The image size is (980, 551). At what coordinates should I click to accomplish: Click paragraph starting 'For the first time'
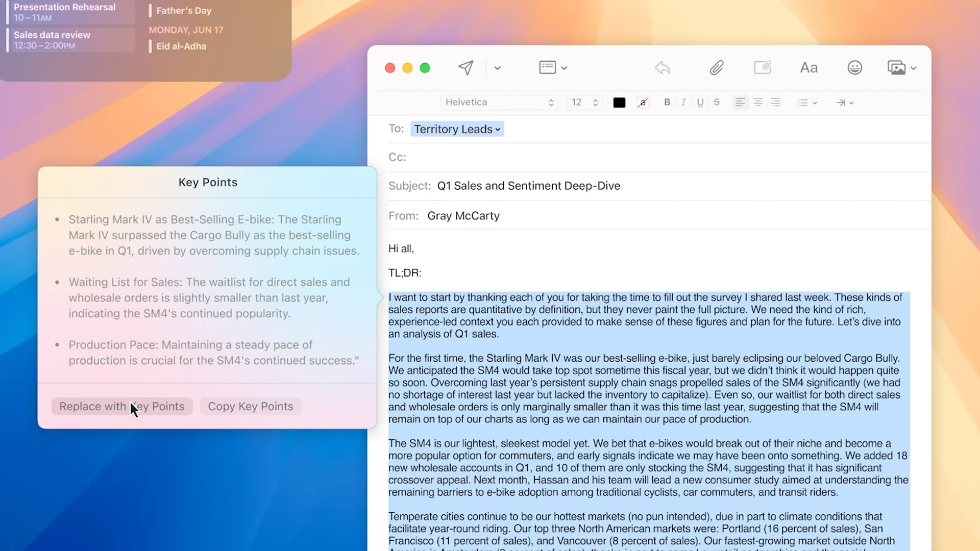[x=644, y=389]
